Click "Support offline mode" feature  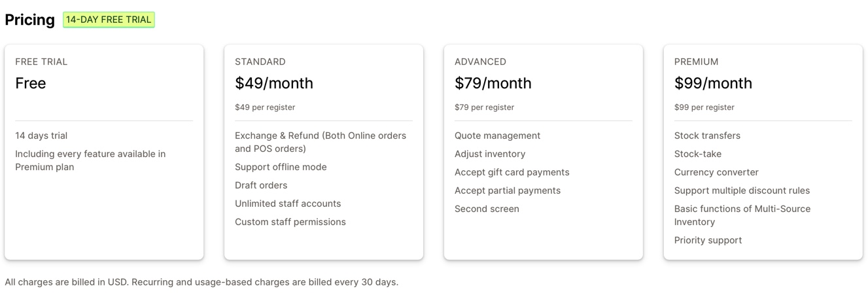coord(281,167)
